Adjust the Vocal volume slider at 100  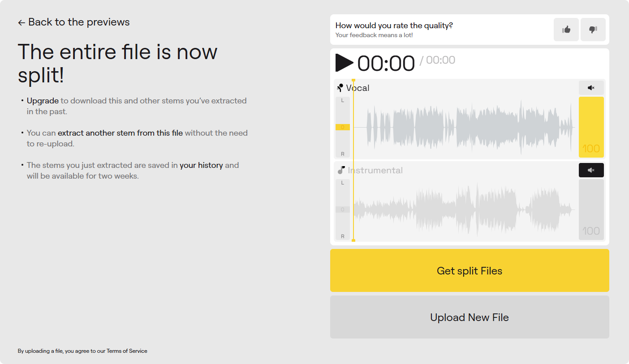tap(591, 127)
